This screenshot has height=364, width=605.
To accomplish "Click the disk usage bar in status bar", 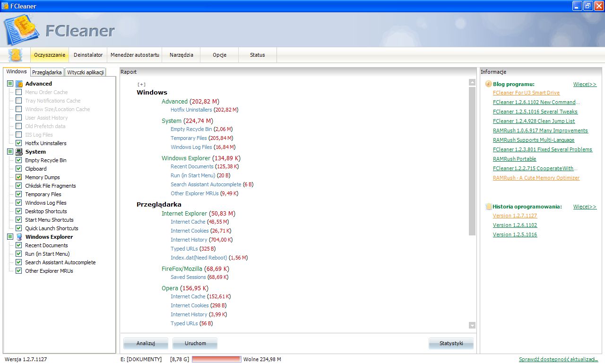I will pos(216,359).
